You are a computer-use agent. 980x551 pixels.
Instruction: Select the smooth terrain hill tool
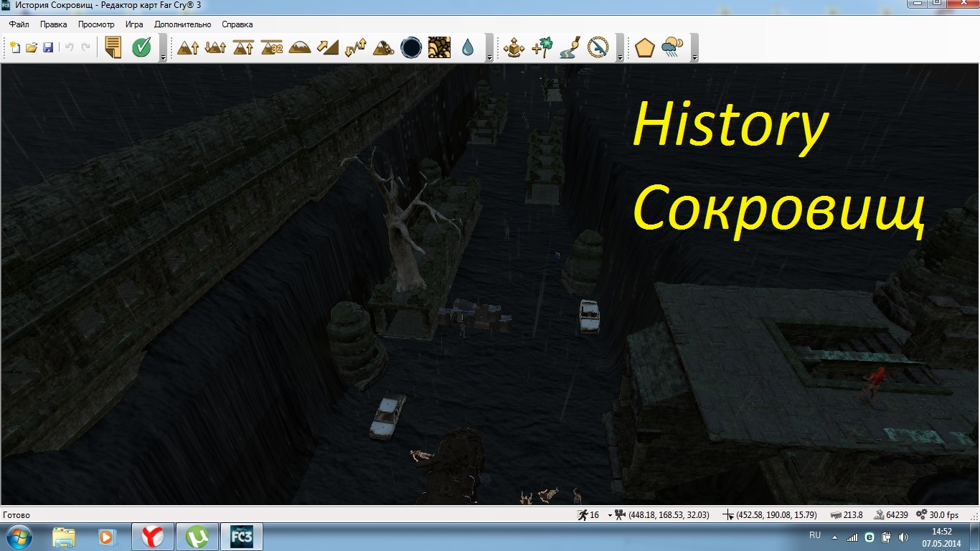pos(300,47)
